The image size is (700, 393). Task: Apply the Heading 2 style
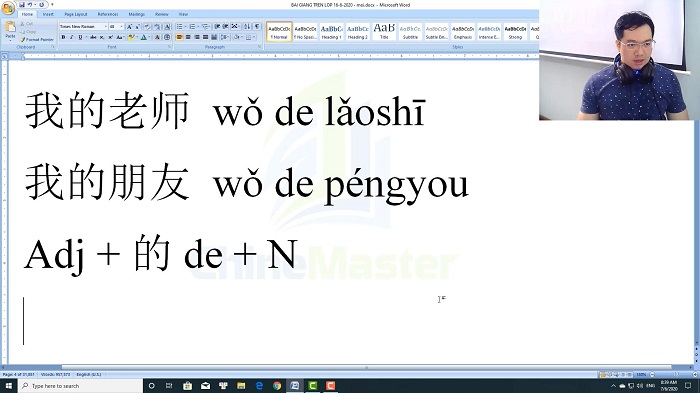358,32
